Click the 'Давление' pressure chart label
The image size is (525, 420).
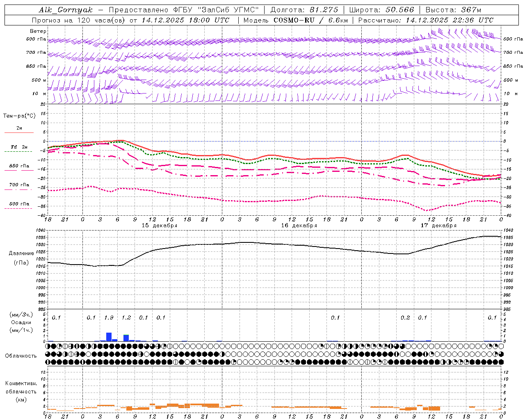[21, 253]
